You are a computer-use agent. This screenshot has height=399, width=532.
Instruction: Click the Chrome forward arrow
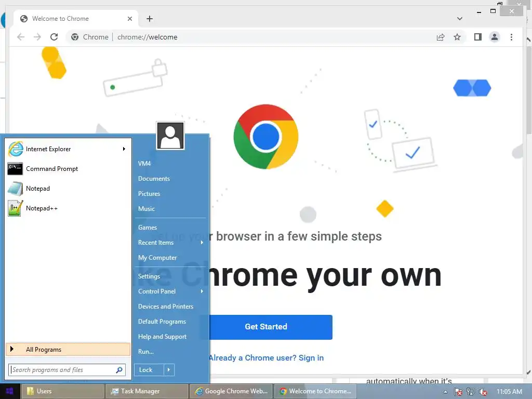point(37,37)
